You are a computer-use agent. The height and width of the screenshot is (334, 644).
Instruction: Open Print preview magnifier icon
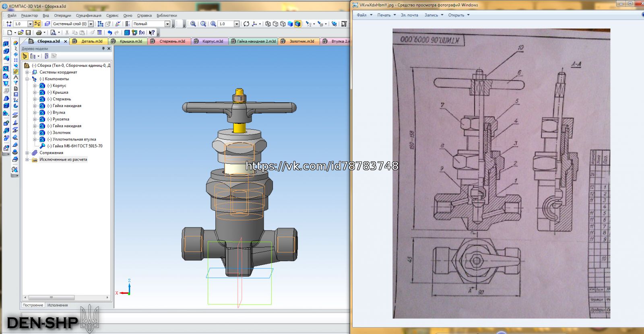53,33
